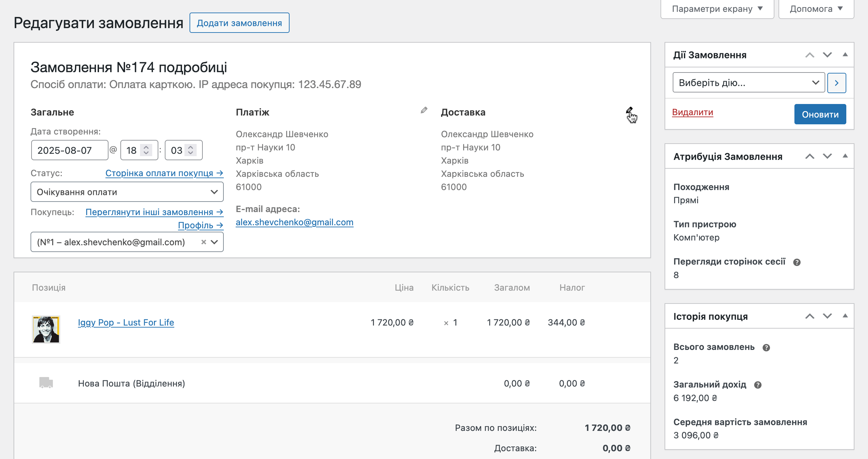Click the hour input field 18
Viewport: 868px width, 459px height.
click(139, 150)
